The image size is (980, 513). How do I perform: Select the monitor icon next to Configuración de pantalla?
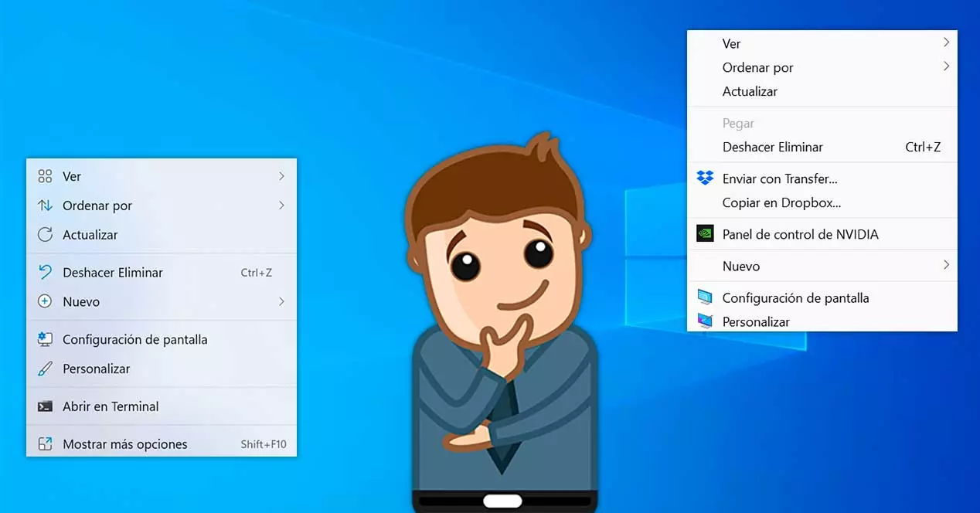[x=46, y=339]
